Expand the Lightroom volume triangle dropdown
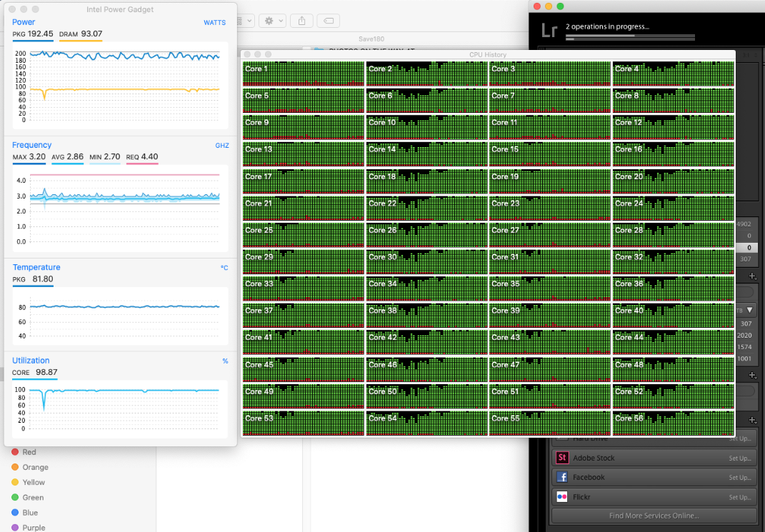Image resolution: width=765 pixels, height=532 pixels. (x=750, y=310)
